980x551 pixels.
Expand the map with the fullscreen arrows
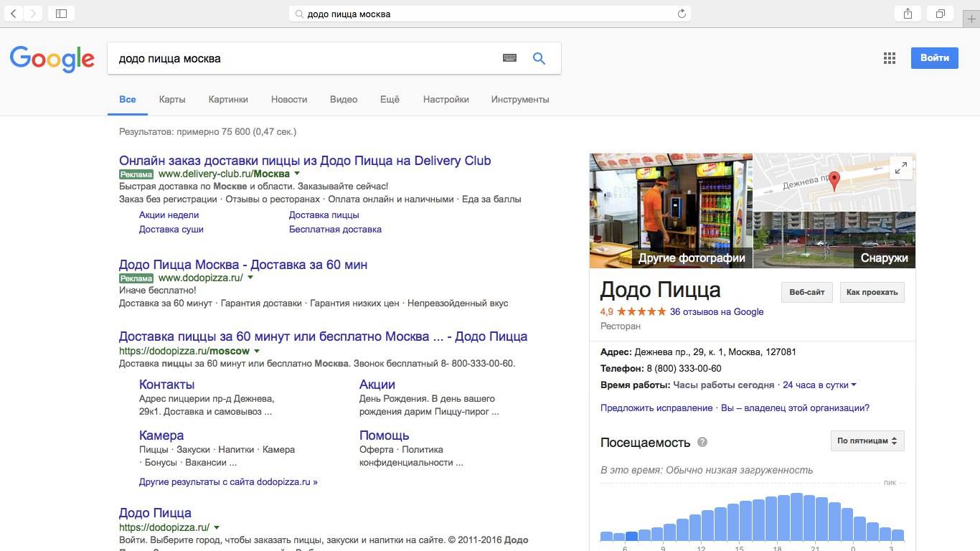tap(900, 169)
